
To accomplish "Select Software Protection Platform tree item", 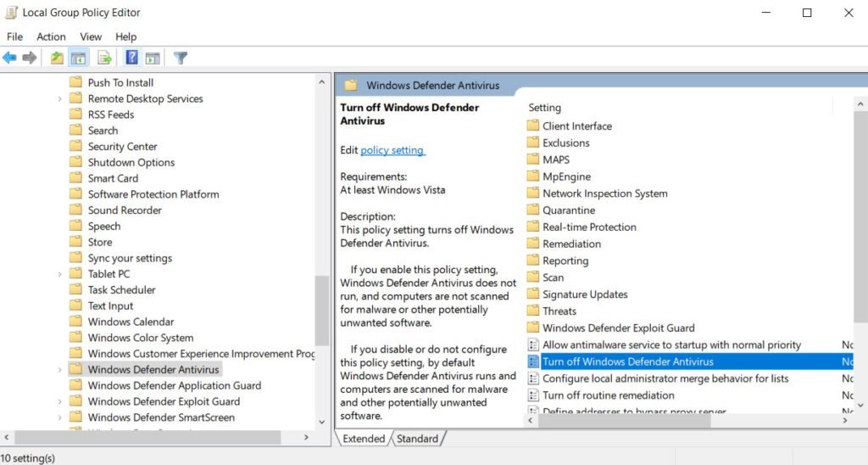I will pyautogui.click(x=153, y=194).
